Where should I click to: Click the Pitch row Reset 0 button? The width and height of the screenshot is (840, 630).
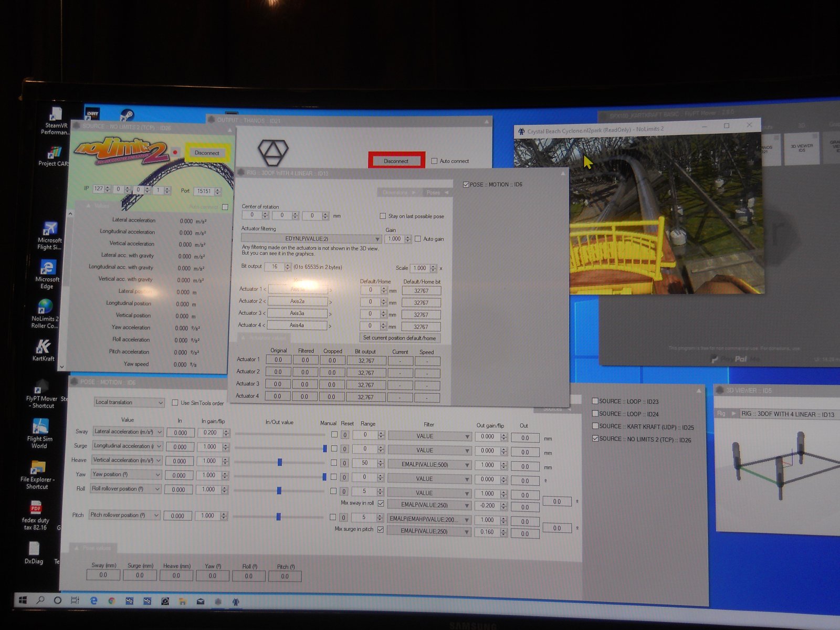coord(343,518)
